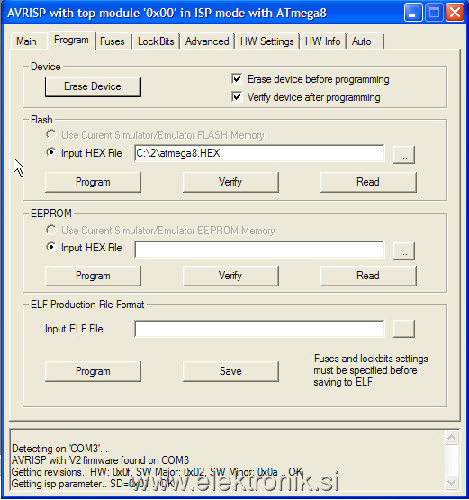This screenshot has width=469, height=500.
Task: Click log scrollbar down arrow
Action: click(451, 482)
